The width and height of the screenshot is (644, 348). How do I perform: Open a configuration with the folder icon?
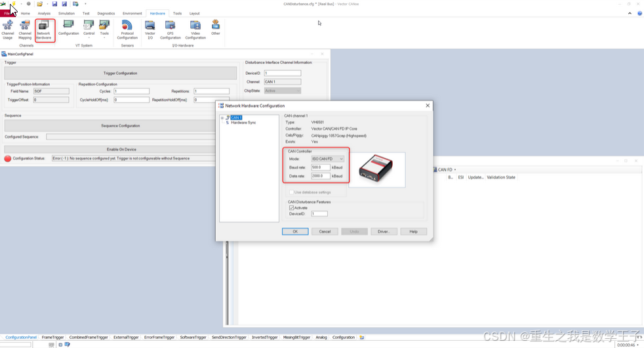coord(40,4)
